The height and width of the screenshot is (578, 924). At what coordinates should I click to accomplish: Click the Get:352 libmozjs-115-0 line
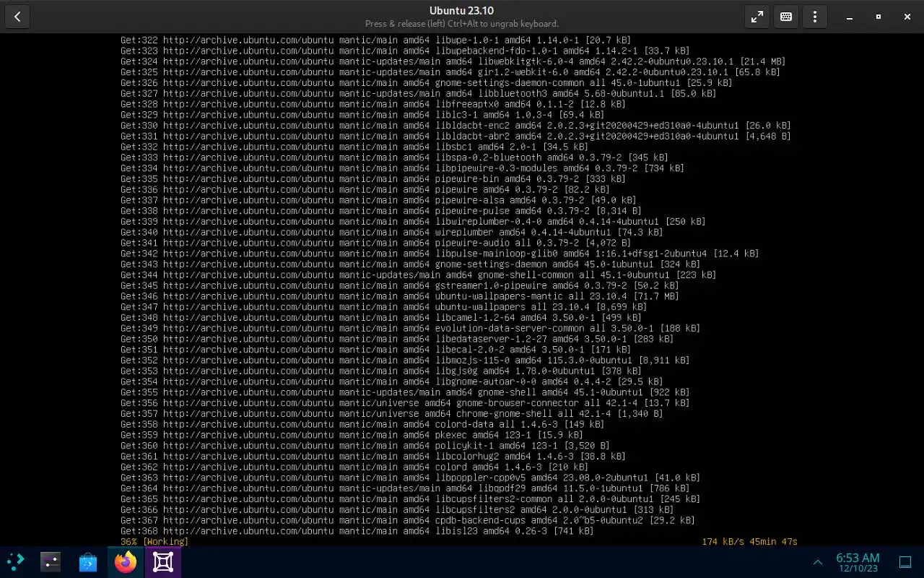(405, 360)
